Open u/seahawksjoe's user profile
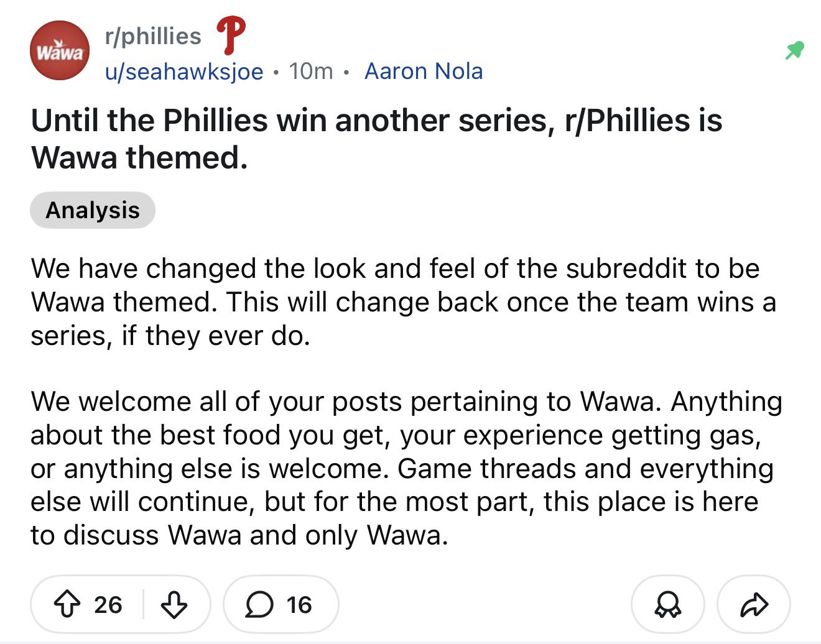Screen dimensions: 821x644 pyautogui.click(x=184, y=71)
